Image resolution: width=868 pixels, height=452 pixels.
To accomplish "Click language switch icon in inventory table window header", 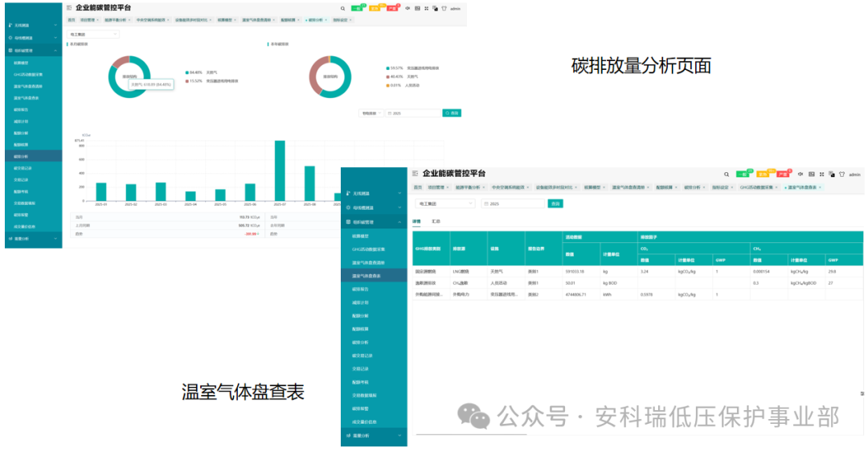I will point(832,174).
